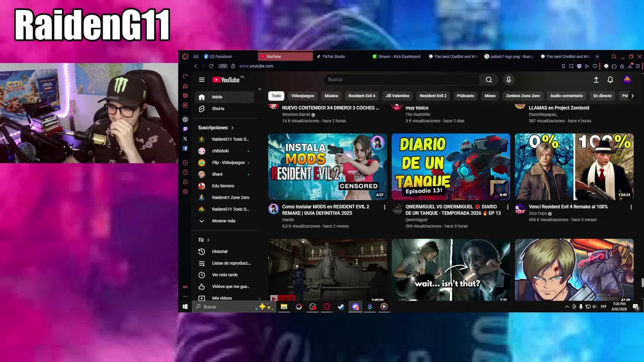Open Opera sidebar history clock icon
Viewport: 644px width, 362px height.
point(185,172)
